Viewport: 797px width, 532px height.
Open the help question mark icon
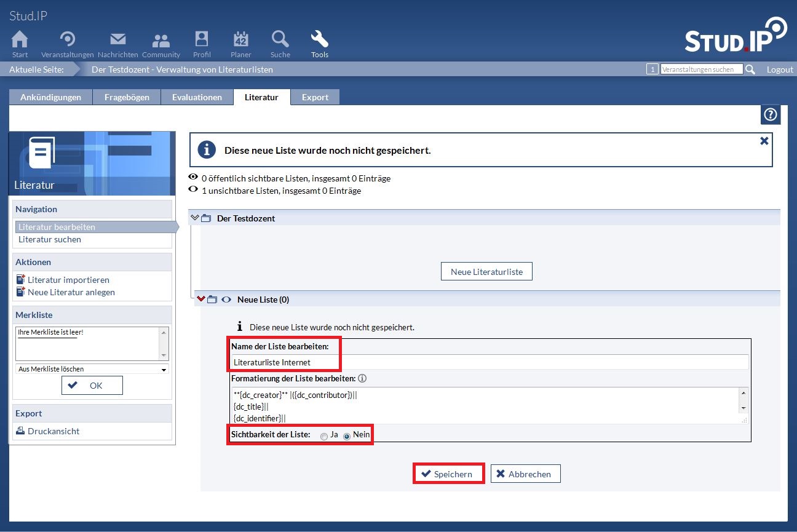(x=771, y=114)
